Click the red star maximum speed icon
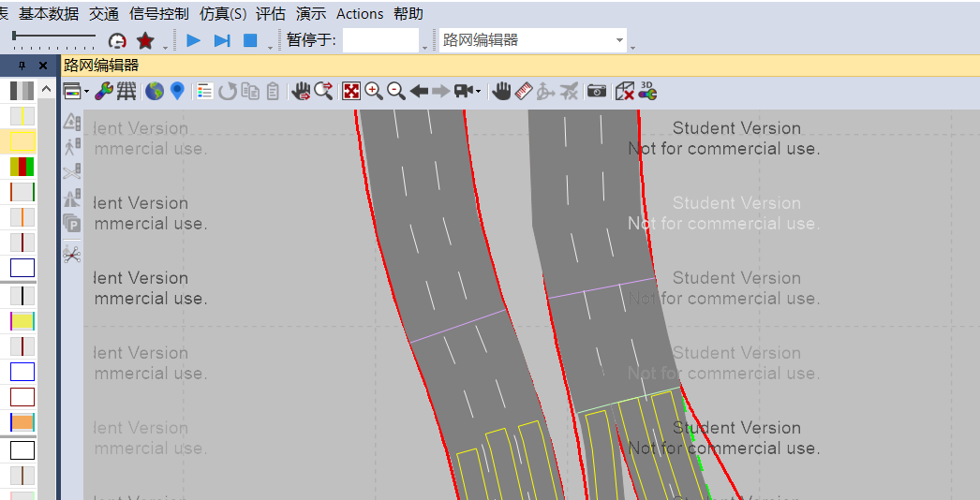Viewport: 980px width, 500px height. point(145,40)
